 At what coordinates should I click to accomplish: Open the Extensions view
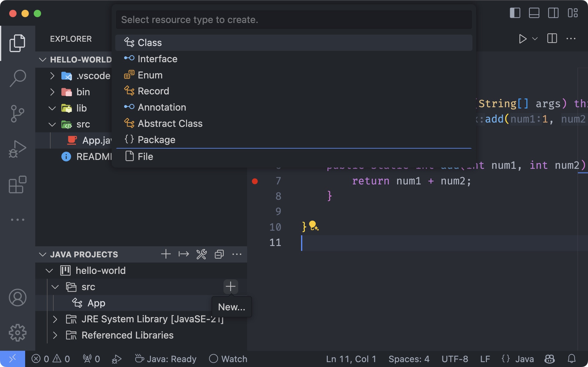(17, 184)
